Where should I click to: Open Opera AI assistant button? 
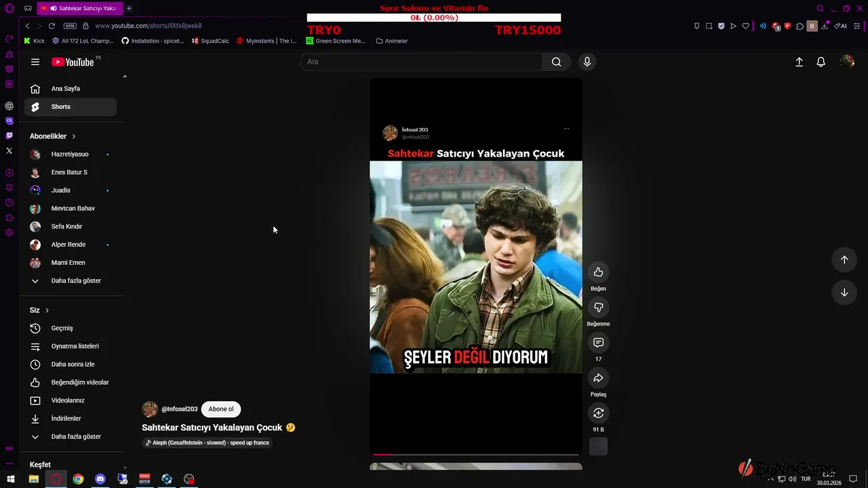pyautogui.click(x=840, y=26)
